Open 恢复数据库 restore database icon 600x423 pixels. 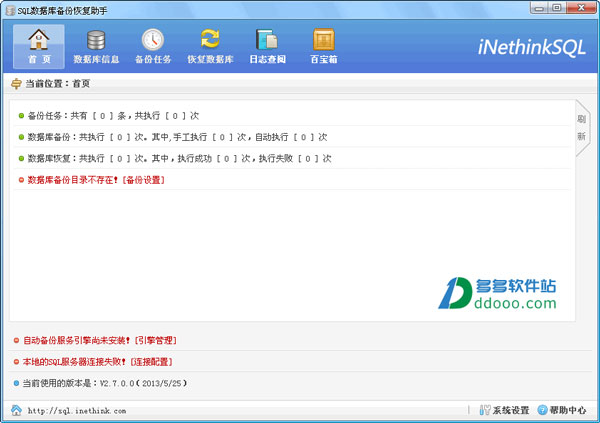pyautogui.click(x=210, y=47)
